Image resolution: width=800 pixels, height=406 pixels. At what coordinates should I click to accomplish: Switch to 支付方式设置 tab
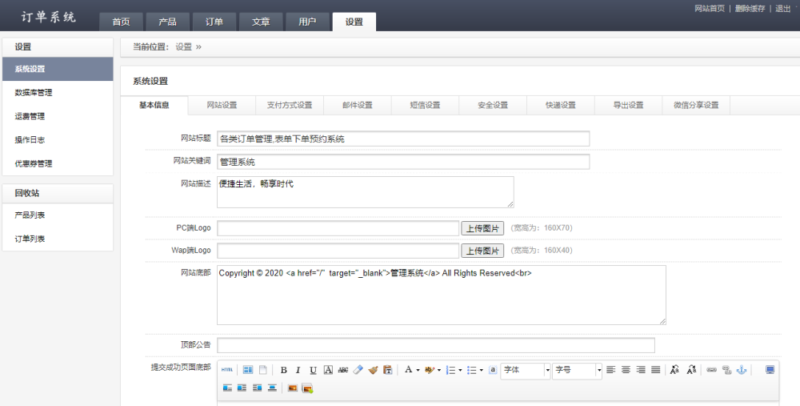click(x=289, y=105)
